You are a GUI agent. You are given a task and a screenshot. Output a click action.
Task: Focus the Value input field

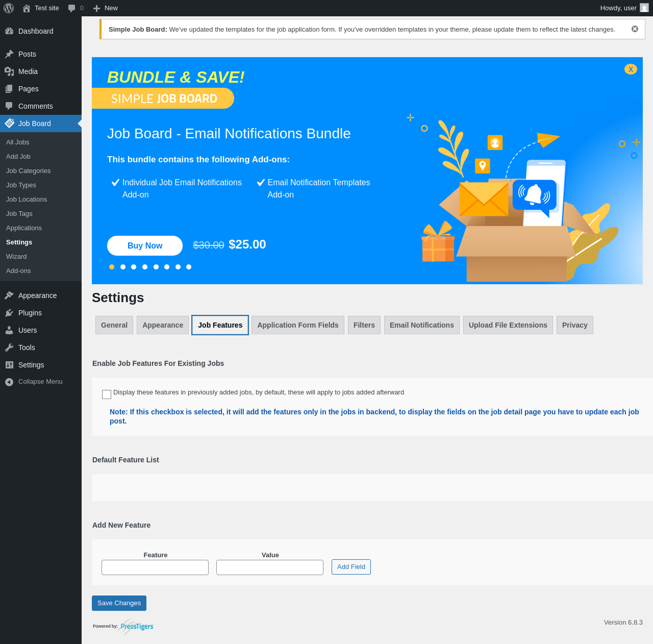(x=270, y=567)
